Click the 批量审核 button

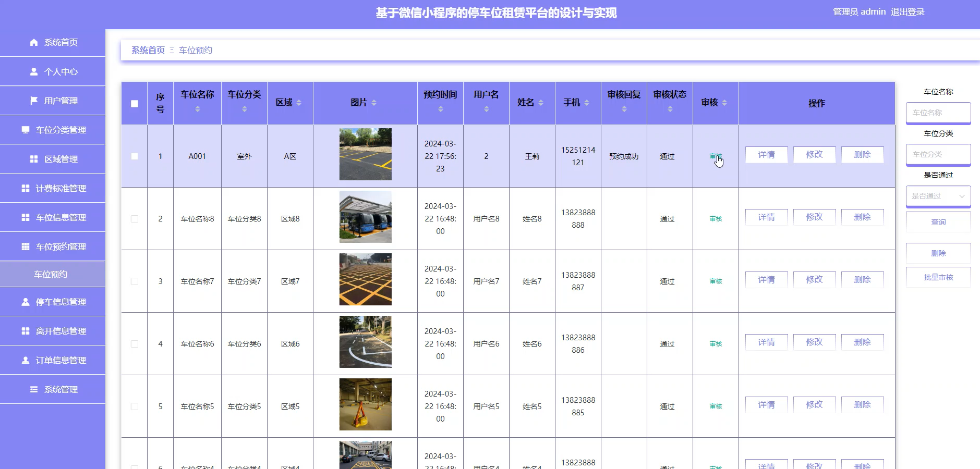click(938, 277)
